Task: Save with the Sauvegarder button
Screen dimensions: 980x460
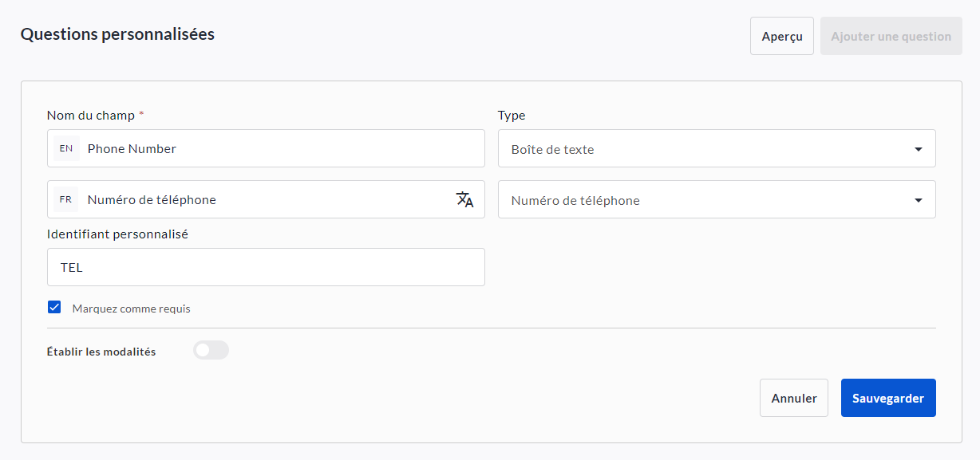Action: point(887,398)
